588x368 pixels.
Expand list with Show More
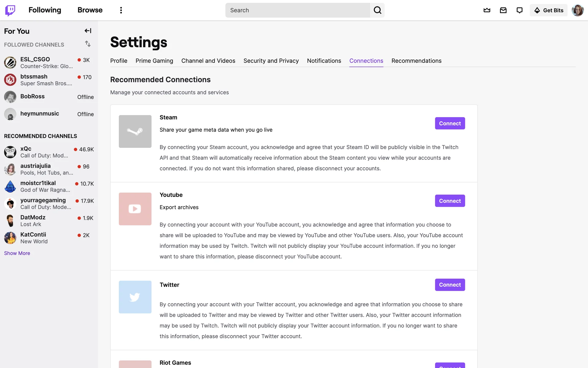(x=17, y=253)
